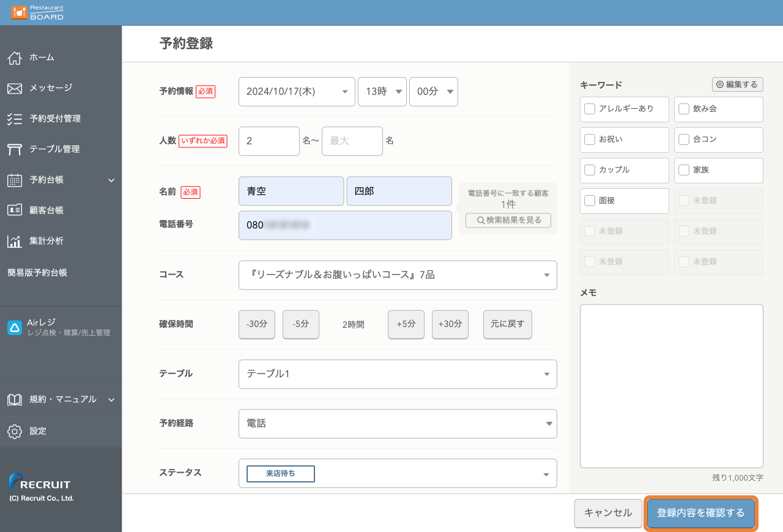Collapse the 規約・マニュアル menu
The image size is (783, 532).
(x=61, y=399)
